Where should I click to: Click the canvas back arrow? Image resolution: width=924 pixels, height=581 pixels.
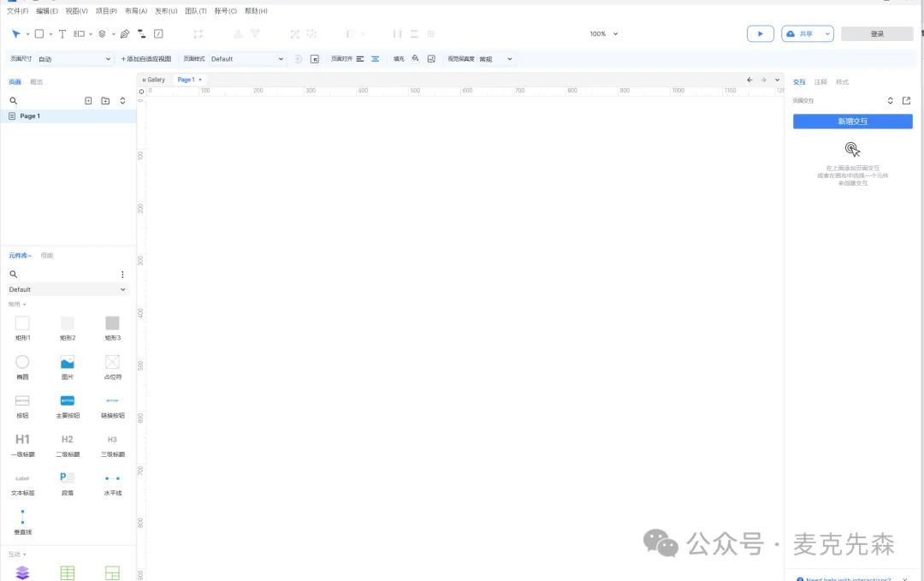point(749,80)
